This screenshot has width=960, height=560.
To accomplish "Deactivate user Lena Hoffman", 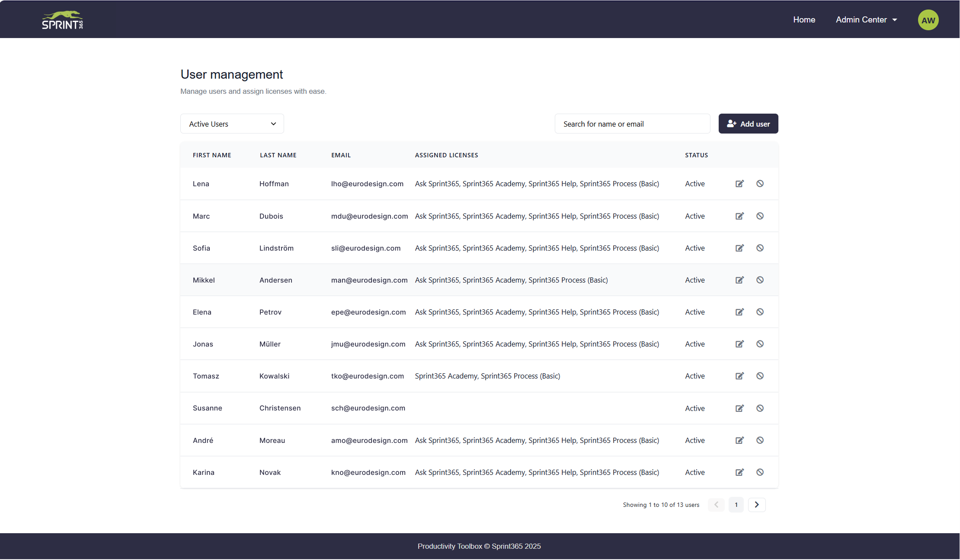I will [760, 184].
